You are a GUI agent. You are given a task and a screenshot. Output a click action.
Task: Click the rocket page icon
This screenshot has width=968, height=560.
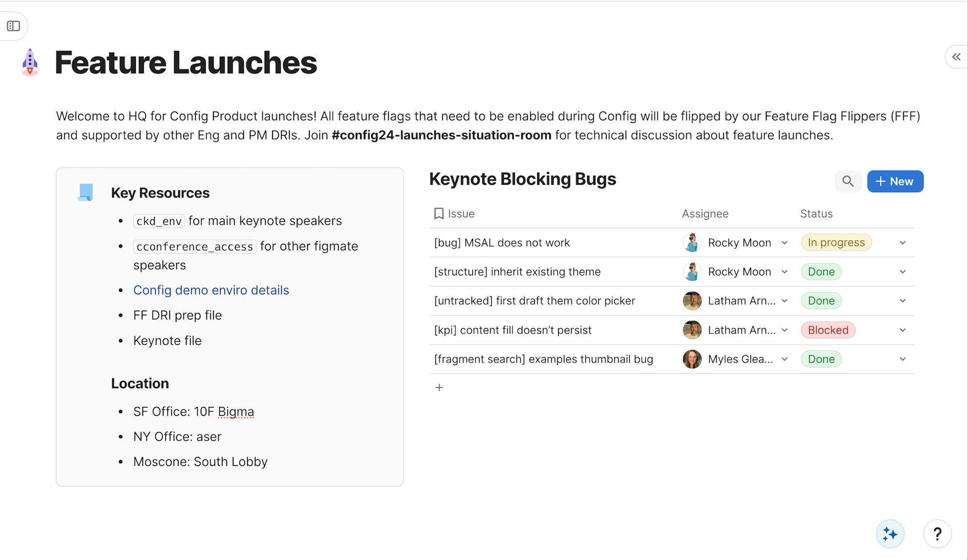[x=30, y=62]
